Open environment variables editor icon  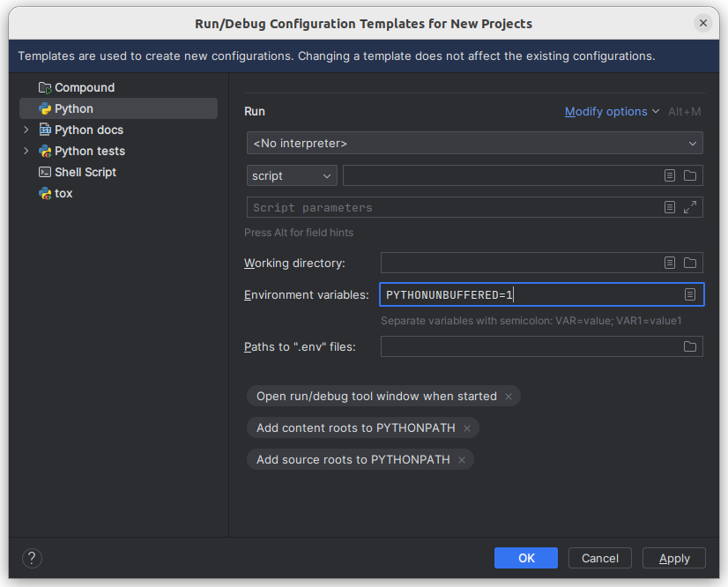(x=690, y=294)
